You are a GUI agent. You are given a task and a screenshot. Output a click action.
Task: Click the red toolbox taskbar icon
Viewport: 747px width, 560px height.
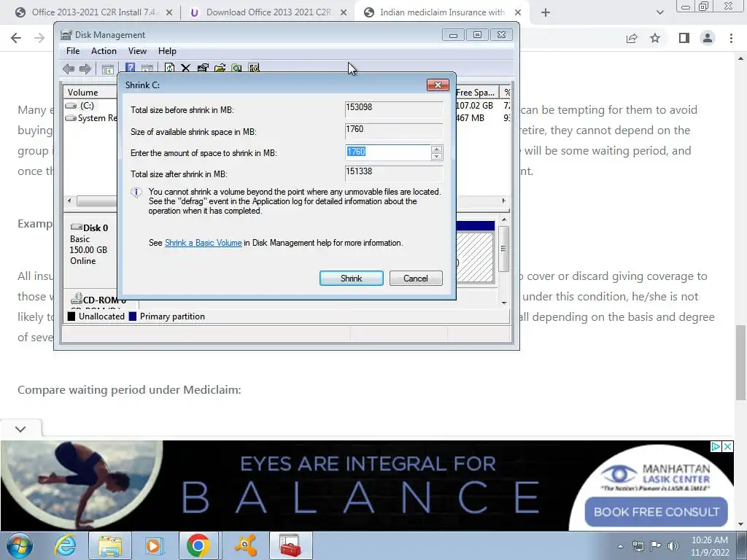click(290, 545)
